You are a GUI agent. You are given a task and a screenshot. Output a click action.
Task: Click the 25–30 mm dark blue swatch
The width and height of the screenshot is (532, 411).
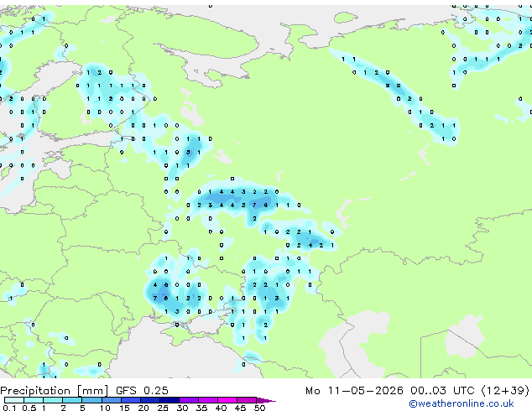tap(169, 400)
